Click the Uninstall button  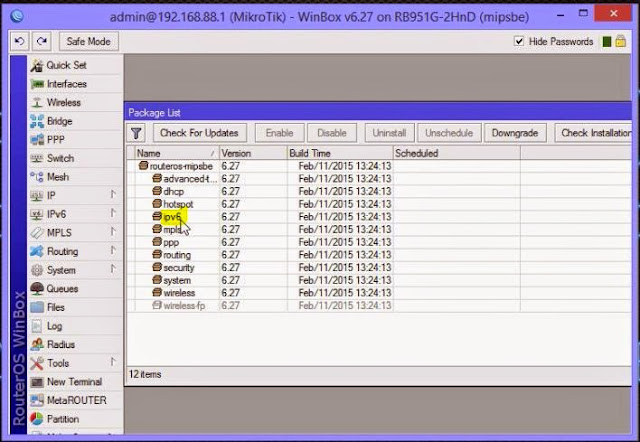(x=389, y=133)
